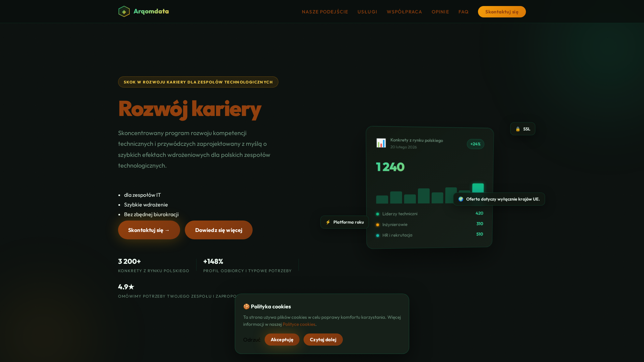Image resolution: width=644 pixels, height=362 pixels.
Task: Click the orange dot beside Inżynierowie
Action: pos(378,225)
